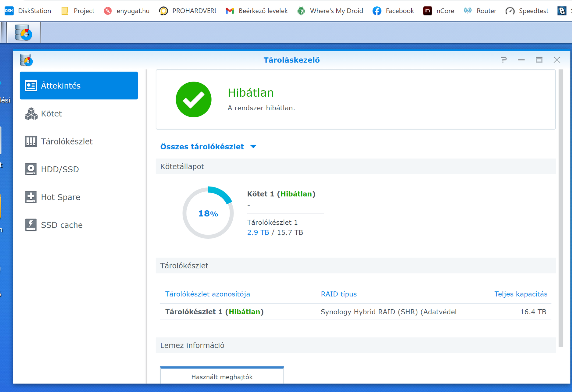The width and height of the screenshot is (572, 392).
Task: Click the 2.9 TB used value
Action: point(258,233)
